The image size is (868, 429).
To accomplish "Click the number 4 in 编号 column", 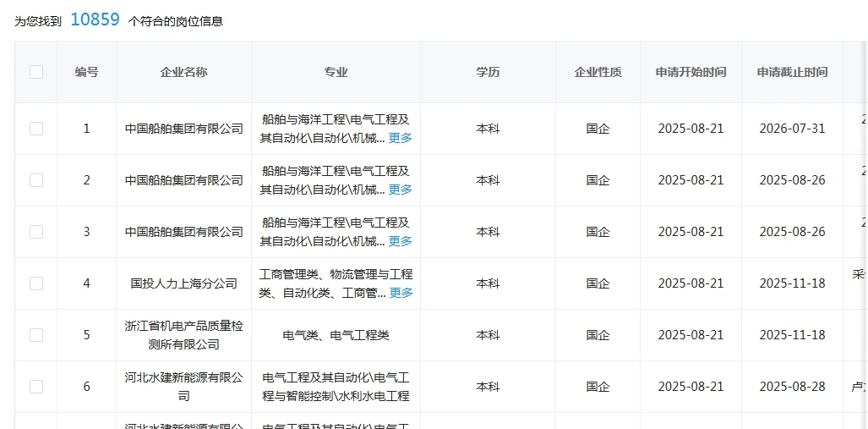I will [x=86, y=283].
